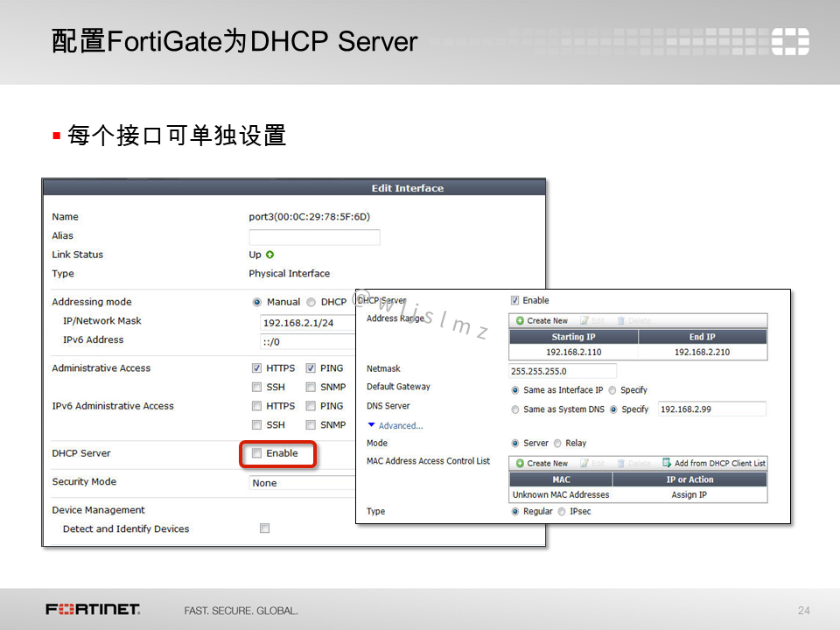The width and height of the screenshot is (840, 630).
Task: Click the port3 interface name text
Action: [309, 216]
